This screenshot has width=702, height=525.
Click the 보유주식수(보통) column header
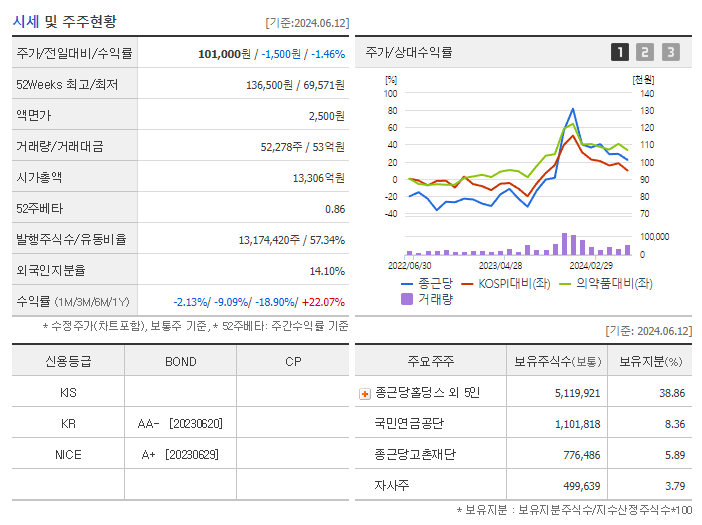coord(557,361)
